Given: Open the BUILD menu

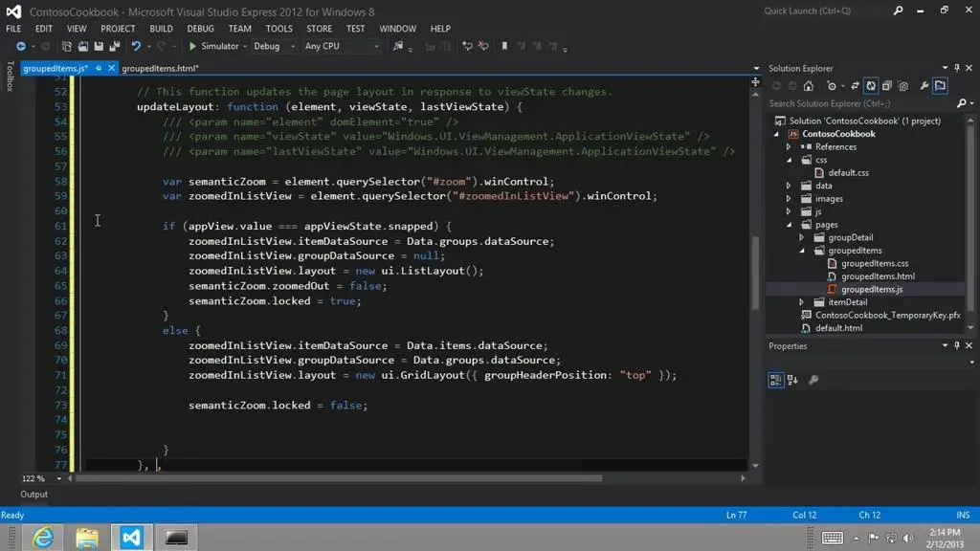Looking at the screenshot, I should (x=161, y=29).
